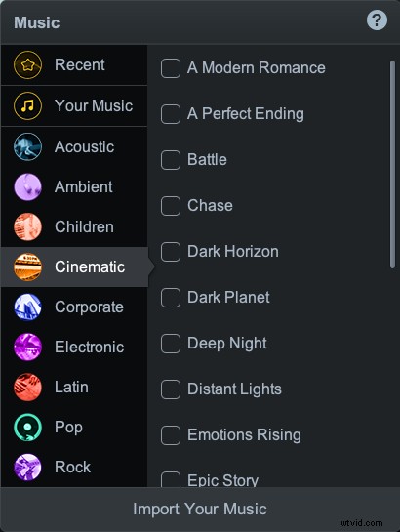Open the Rock category label
The image size is (400, 532).
click(72, 468)
